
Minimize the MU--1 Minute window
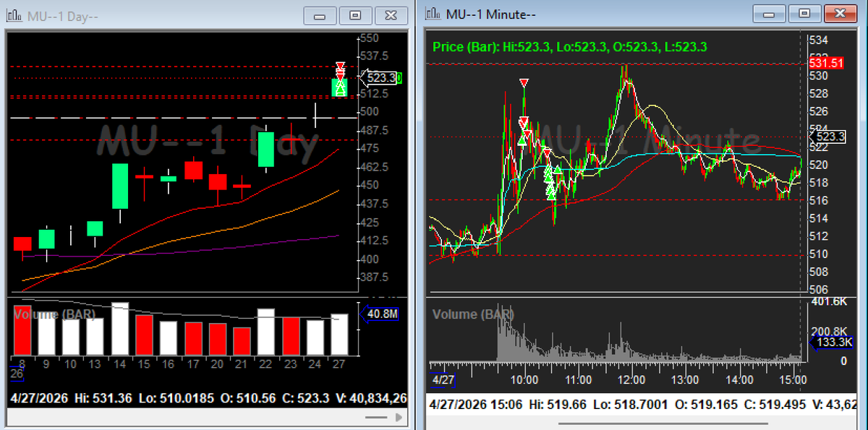click(770, 13)
